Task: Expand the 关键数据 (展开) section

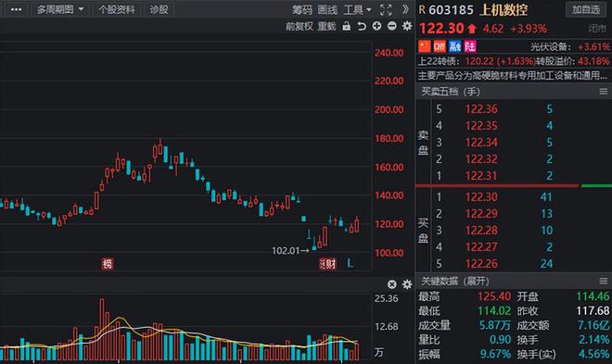Action: (x=454, y=281)
